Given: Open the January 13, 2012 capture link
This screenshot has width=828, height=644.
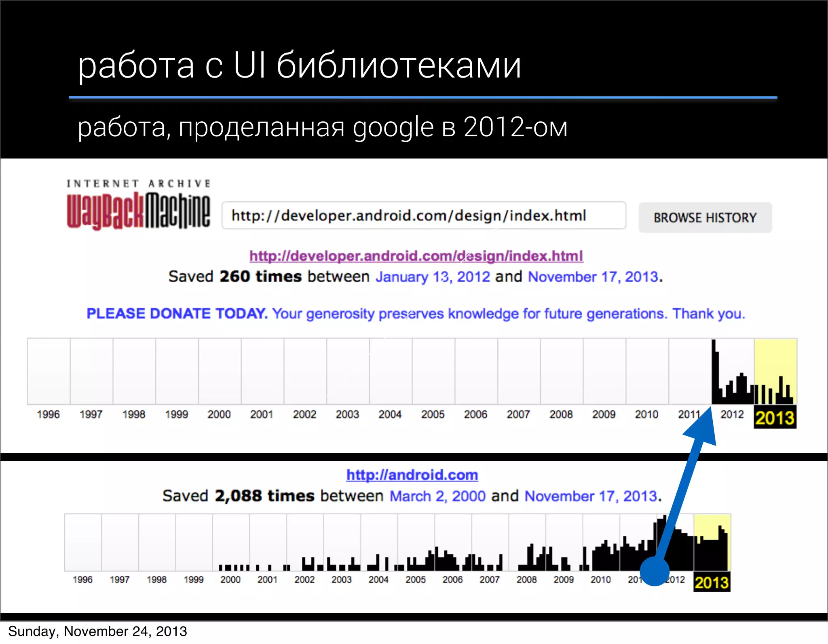Looking at the screenshot, I should point(433,277).
